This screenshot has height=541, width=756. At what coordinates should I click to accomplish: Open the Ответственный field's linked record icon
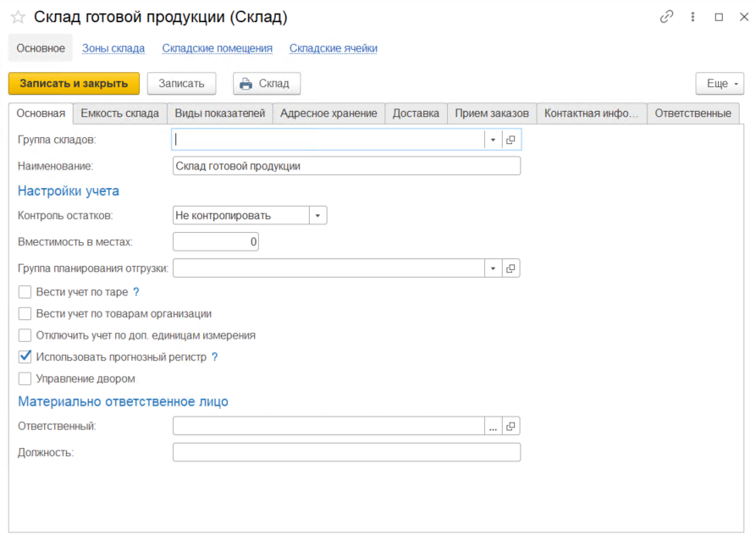(x=510, y=427)
